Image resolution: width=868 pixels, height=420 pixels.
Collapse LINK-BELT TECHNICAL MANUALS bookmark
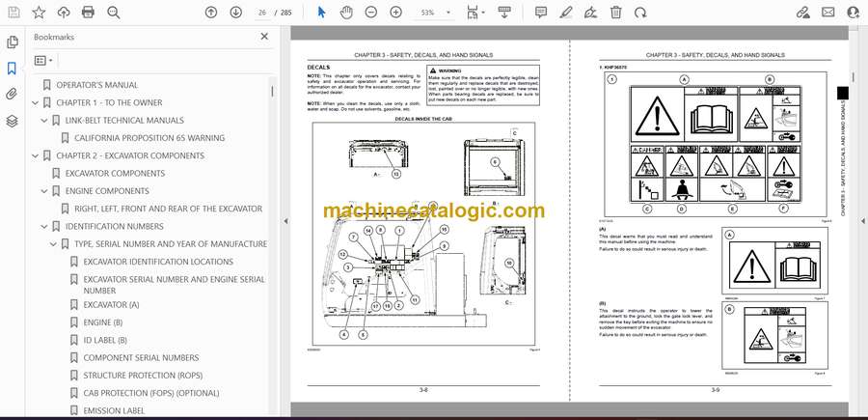tap(44, 121)
